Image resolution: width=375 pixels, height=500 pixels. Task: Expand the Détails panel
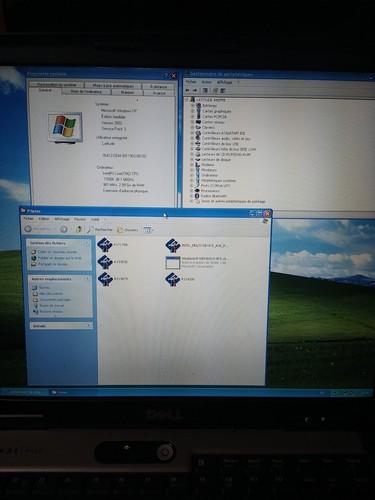(88, 325)
